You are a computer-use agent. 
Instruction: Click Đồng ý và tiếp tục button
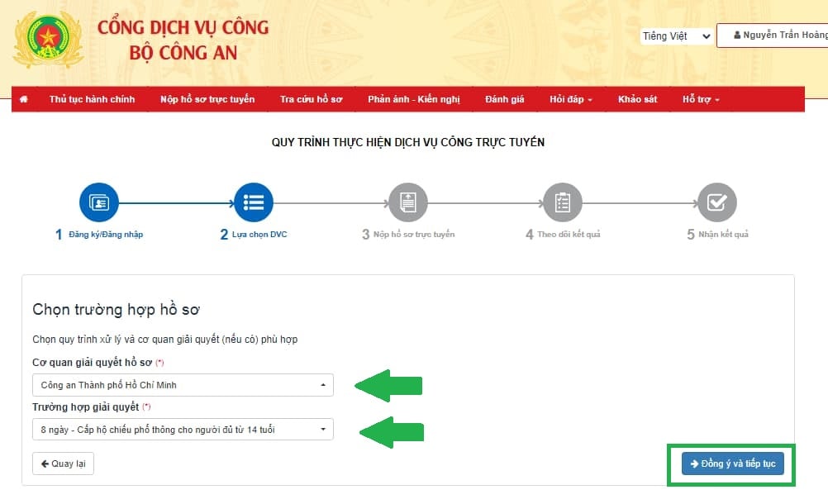(x=732, y=464)
